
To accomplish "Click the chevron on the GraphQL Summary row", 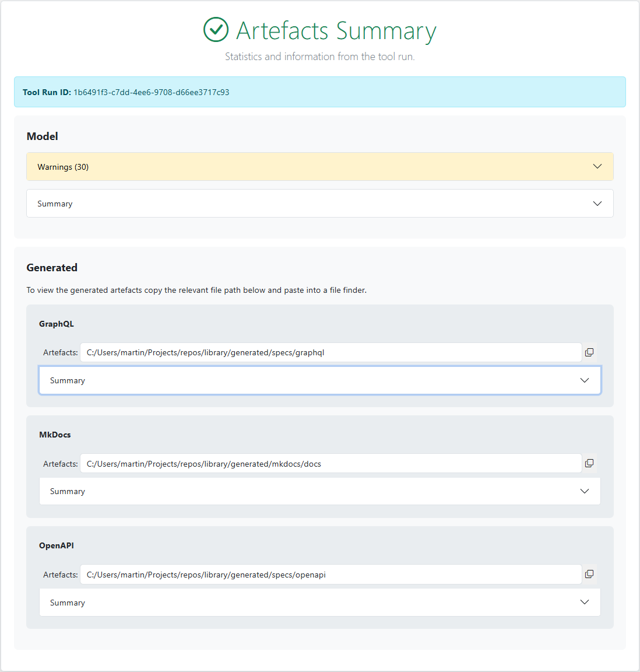I will click(x=585, y=380).
